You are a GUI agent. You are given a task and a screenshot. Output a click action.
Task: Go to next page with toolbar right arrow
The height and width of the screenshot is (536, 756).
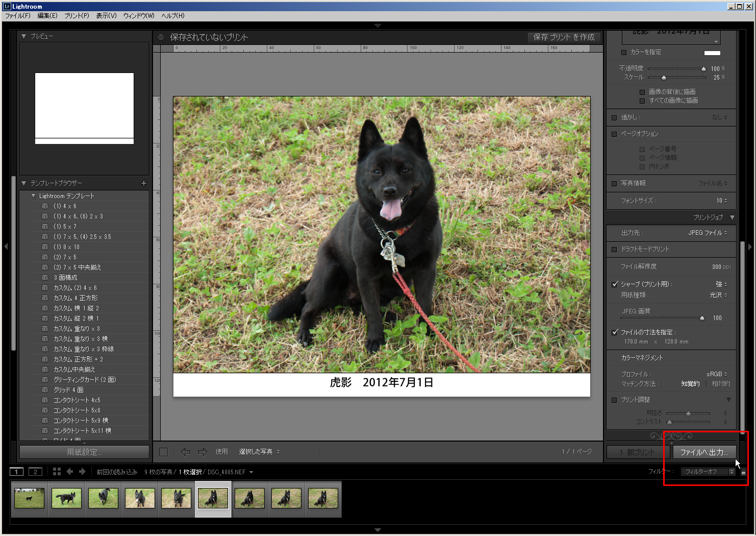(203, 452)
